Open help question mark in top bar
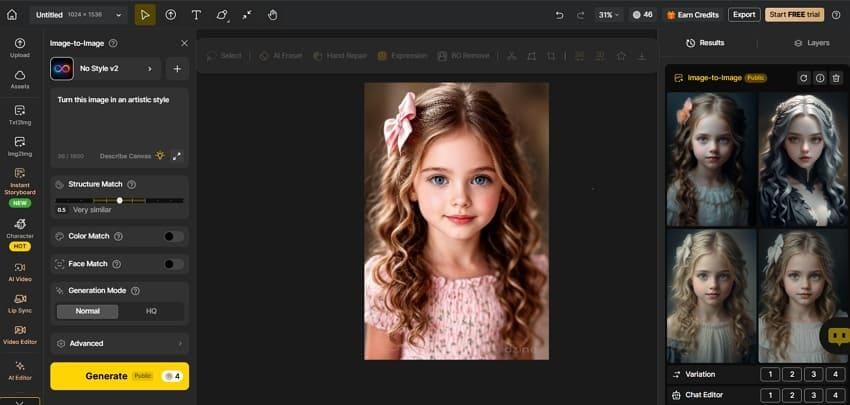The image size is (850, 405). (836, 15)
